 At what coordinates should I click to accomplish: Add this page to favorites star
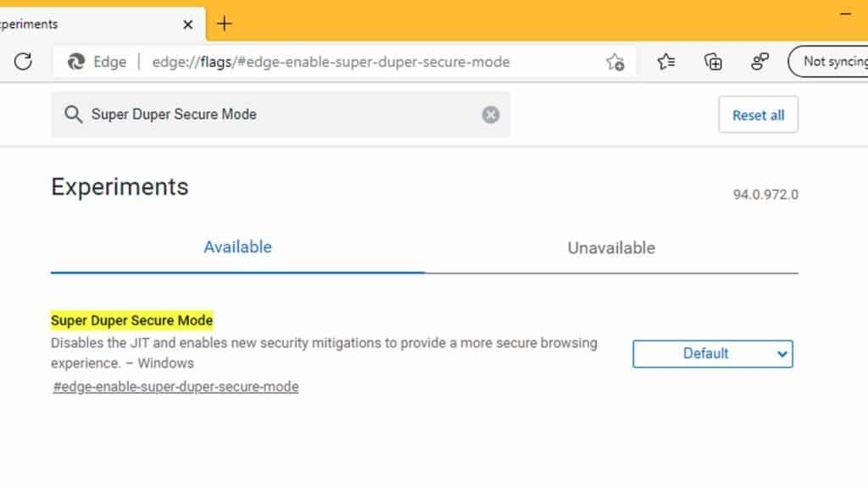pos(615,62)
